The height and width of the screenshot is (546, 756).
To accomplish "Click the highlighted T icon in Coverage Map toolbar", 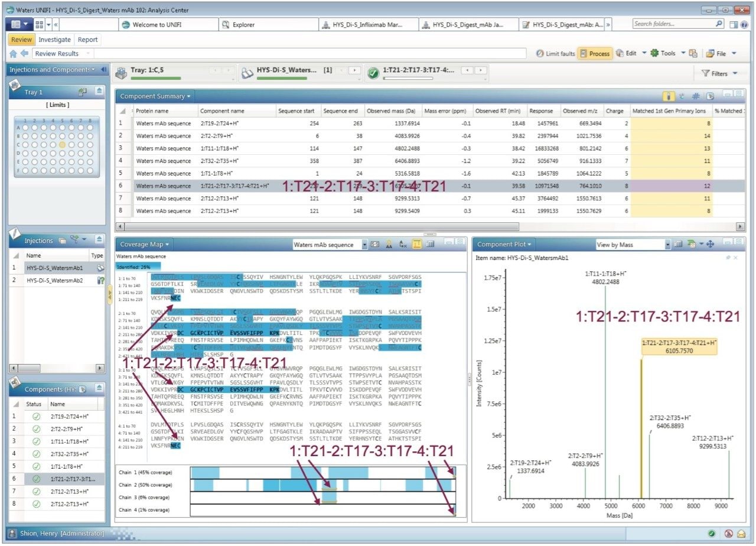I will click(x=417, y=244).
